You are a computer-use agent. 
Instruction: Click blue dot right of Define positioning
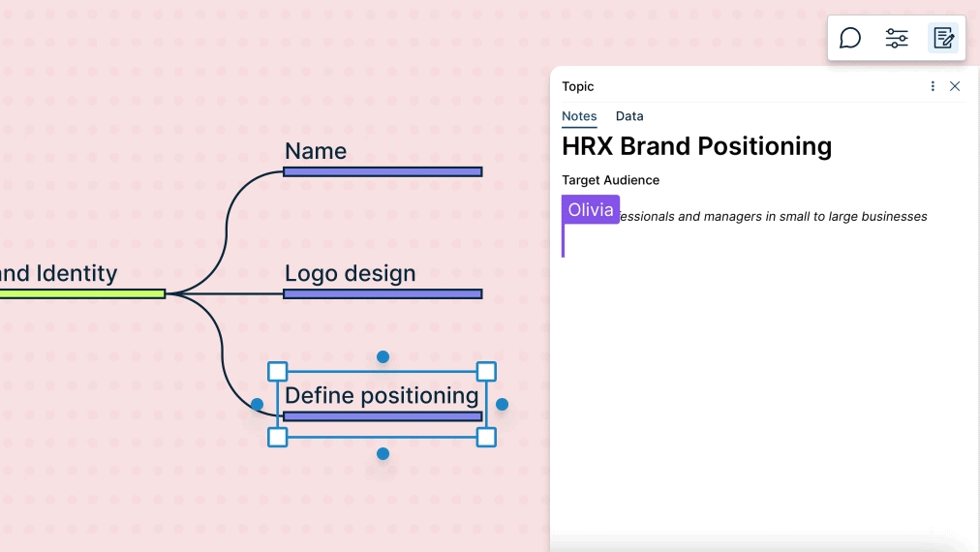(x=502, y=404)
